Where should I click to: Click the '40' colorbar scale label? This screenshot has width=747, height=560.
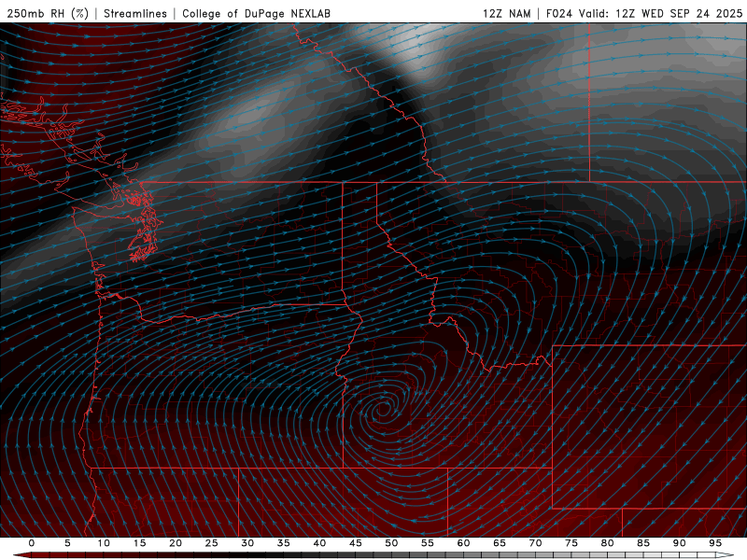coord(319,543)
